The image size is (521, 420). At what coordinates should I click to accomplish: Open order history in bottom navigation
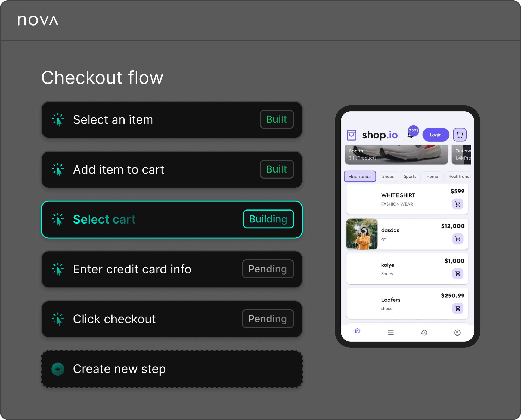coord(424,333)
